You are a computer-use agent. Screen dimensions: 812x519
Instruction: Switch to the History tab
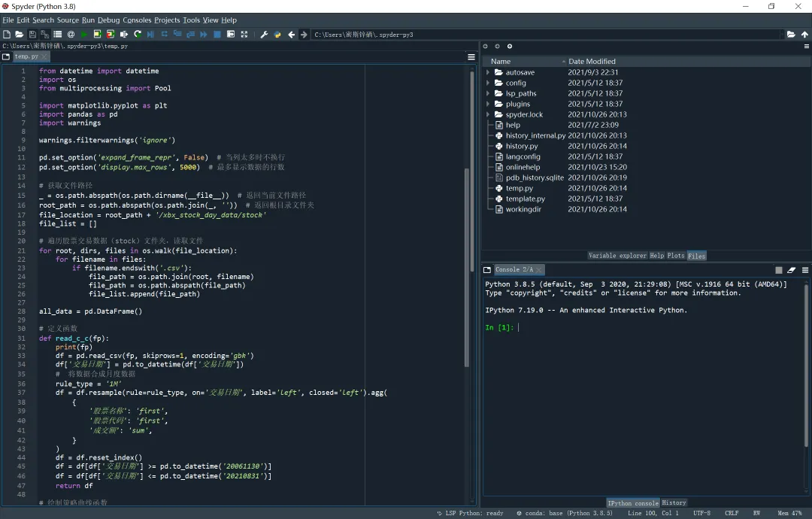[x=674, y=502]
